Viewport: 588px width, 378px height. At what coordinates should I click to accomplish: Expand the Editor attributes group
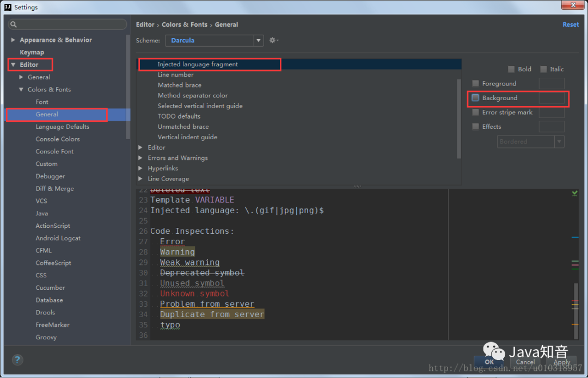pos(140,147)
